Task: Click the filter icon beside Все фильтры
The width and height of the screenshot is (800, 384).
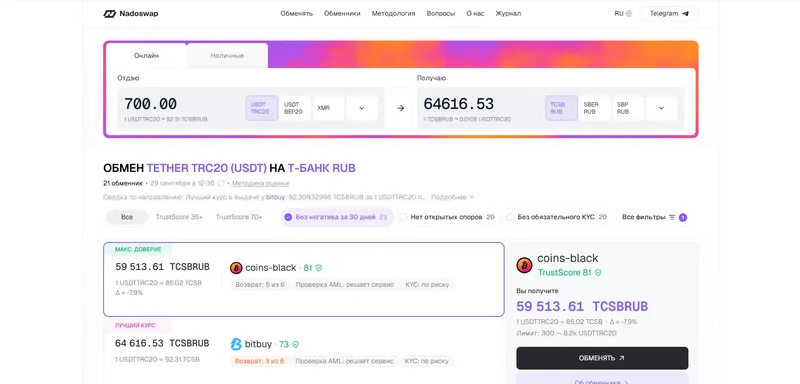Action: click(672, 217)
